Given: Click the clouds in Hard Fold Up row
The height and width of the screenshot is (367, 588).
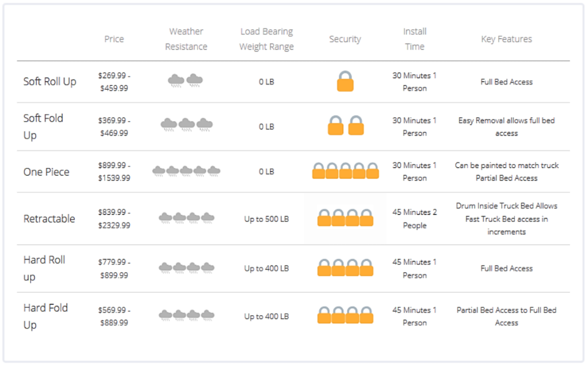Looking at the screenshot, I should pyautogui.click(x=186, y=315).
